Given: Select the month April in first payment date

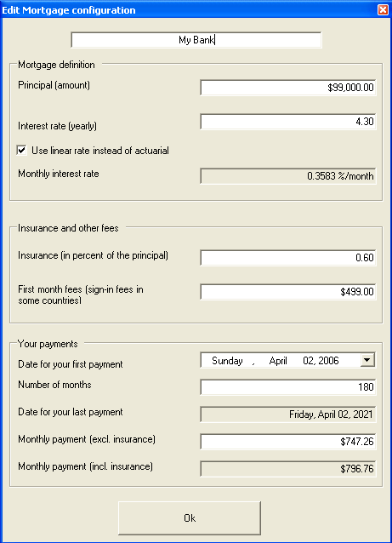Looking at the screenshot, I should click(x=278, y=361).
